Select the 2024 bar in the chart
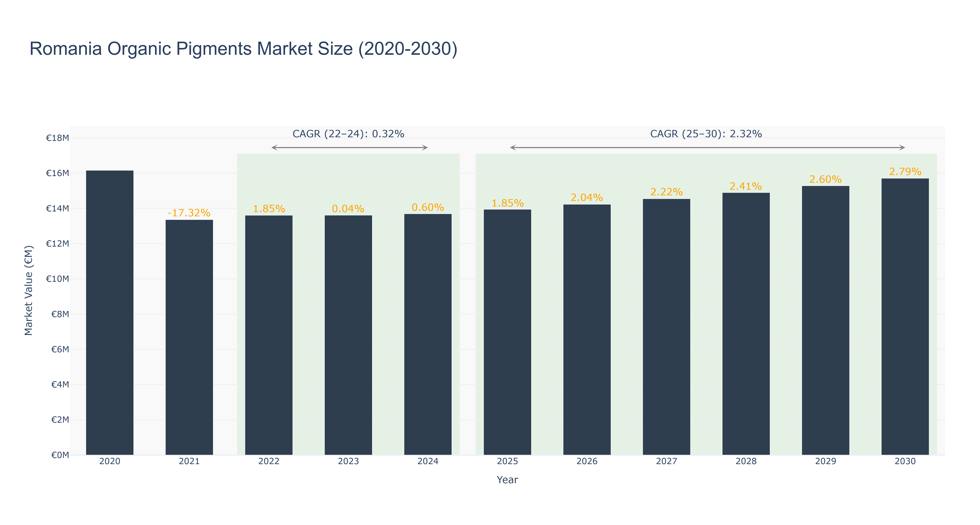980x525 pixels. pos(428,334)
